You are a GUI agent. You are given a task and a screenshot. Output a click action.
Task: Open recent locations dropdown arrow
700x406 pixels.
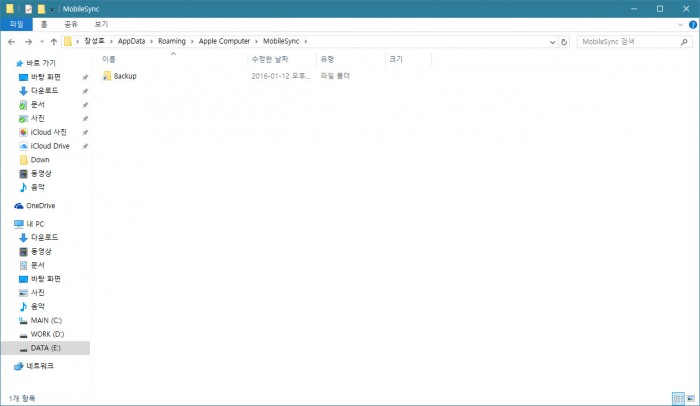[x=41, y=42]
